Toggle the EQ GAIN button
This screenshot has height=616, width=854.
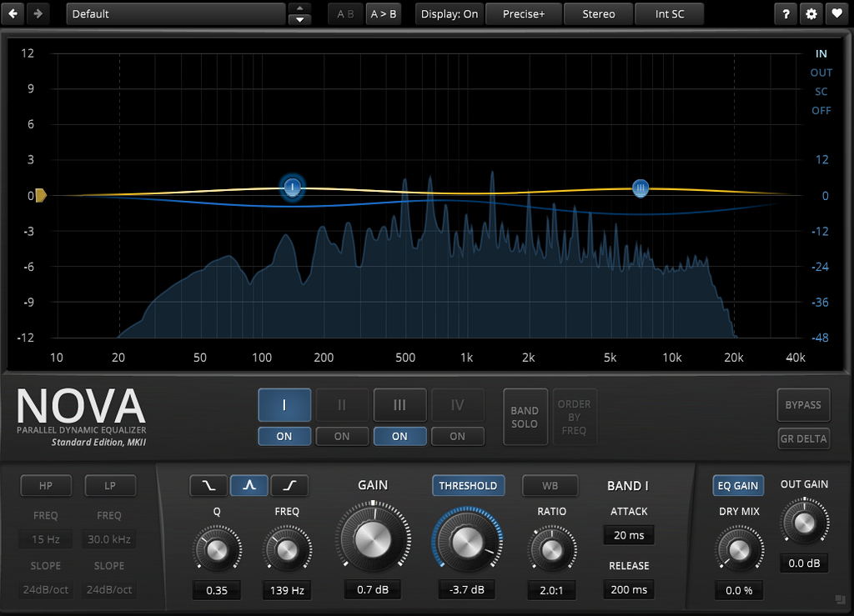[x=738, y=485]
